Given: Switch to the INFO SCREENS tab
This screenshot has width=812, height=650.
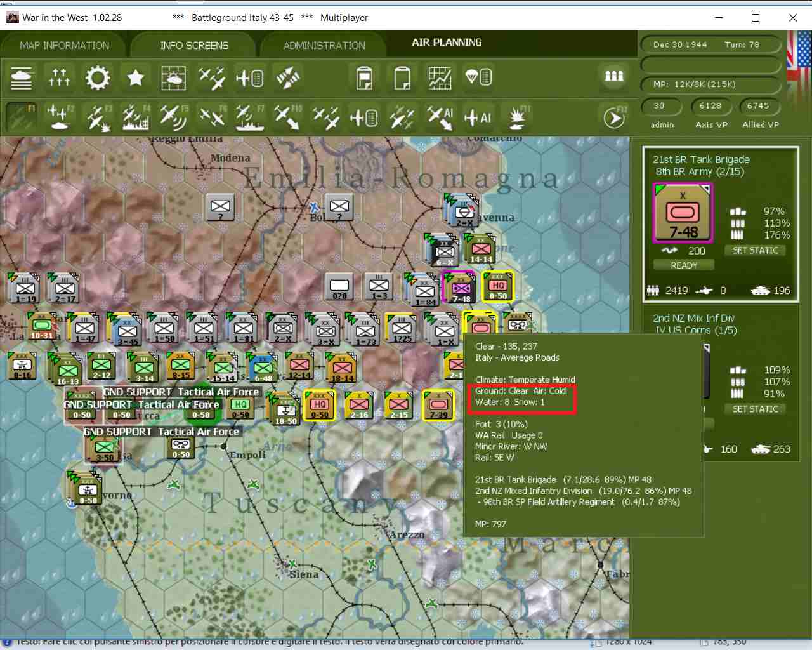Looking at the screenshot, I should click(x=194, y=45).
